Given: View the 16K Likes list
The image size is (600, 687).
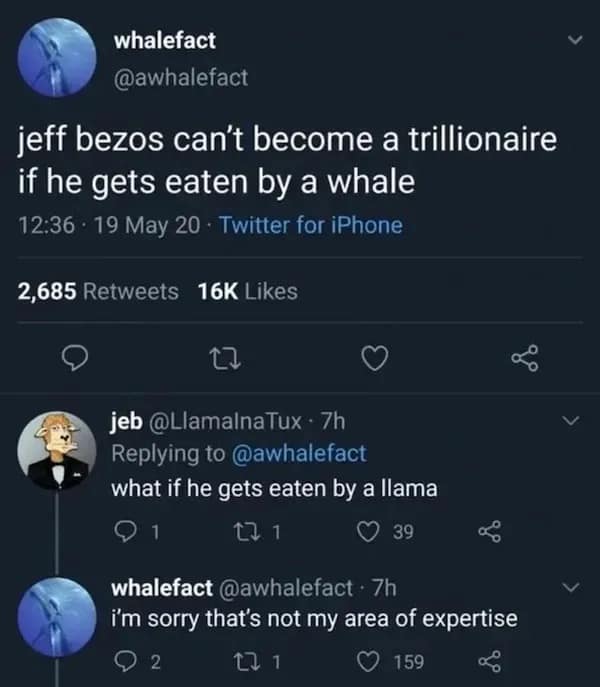Looking at the screenshot, I should (x=248, y=291).
